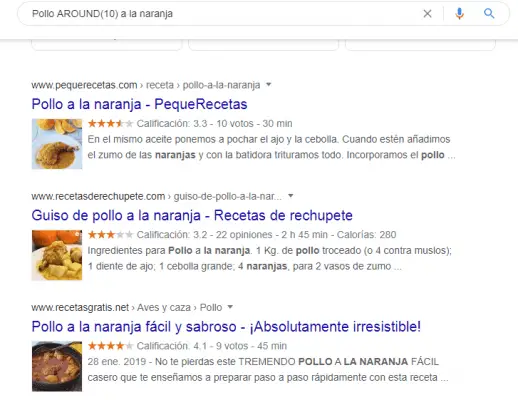
Task: Expand the arrow next to the recetasderechupete.com URL
Action: coord(291,196)
